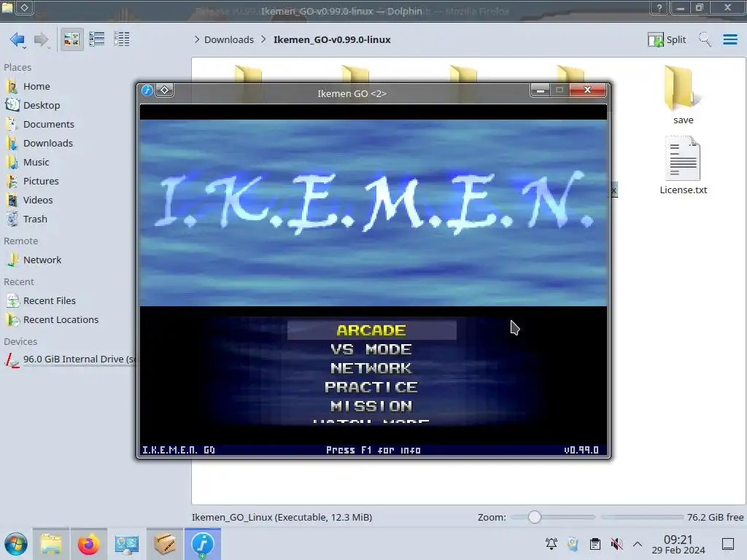Image resolution: width=747 pixels, height=560 pixels.
Task: Open file manager from taskbar
Action: (51, 544)
